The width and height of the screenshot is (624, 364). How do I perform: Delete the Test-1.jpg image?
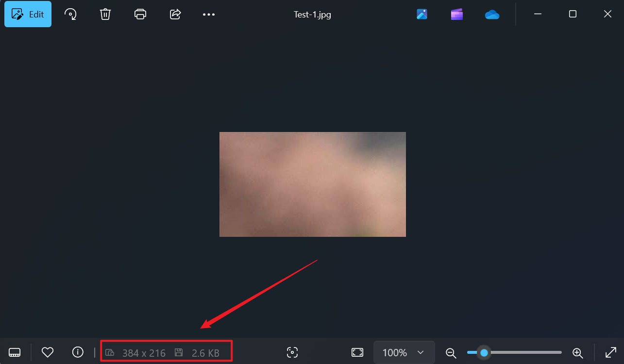(105, 14)
